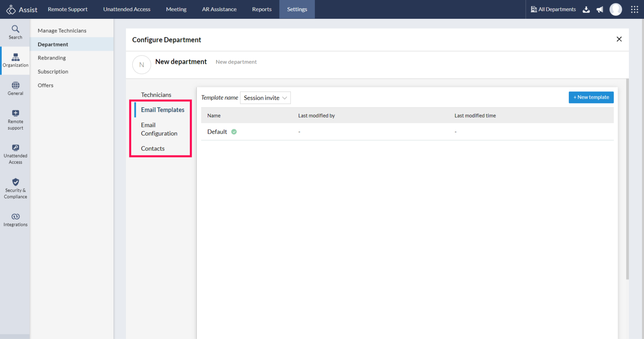644x339 pixels.
Task: Open Integrations sidebar icon
Action: (x=15, y=217)
